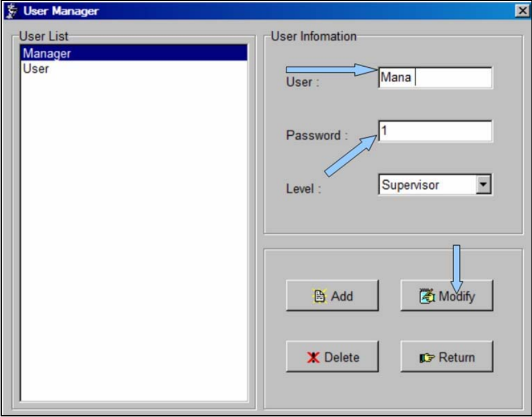The width and height of the screenshot is (532, 417).
Task: Click the Return button
Action: click(x=446, y=357)
